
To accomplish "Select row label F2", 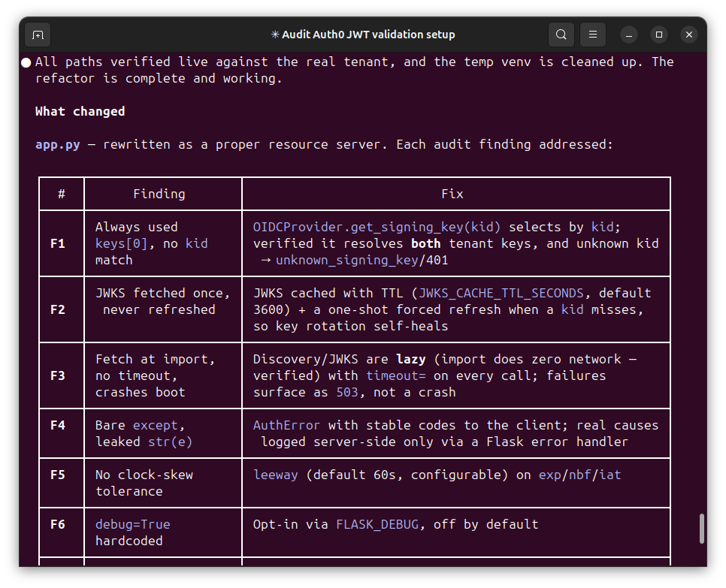I will 58,309.
